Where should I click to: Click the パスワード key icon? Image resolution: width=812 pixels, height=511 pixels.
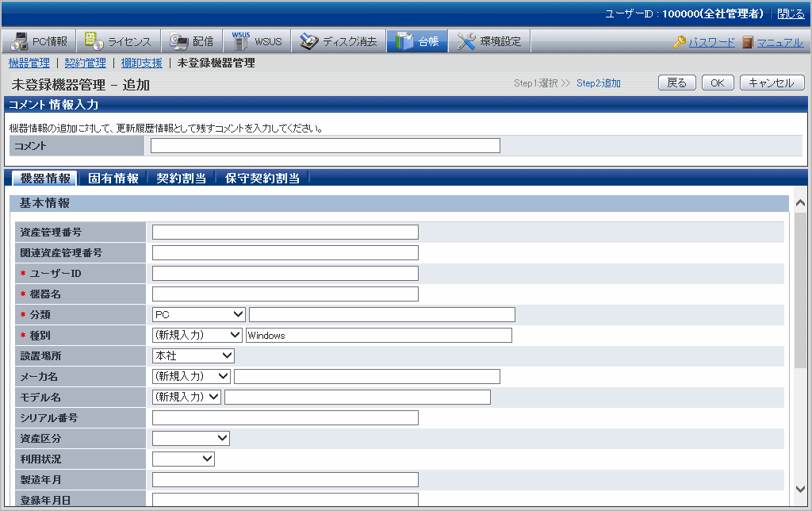click(x=680, y=42)
